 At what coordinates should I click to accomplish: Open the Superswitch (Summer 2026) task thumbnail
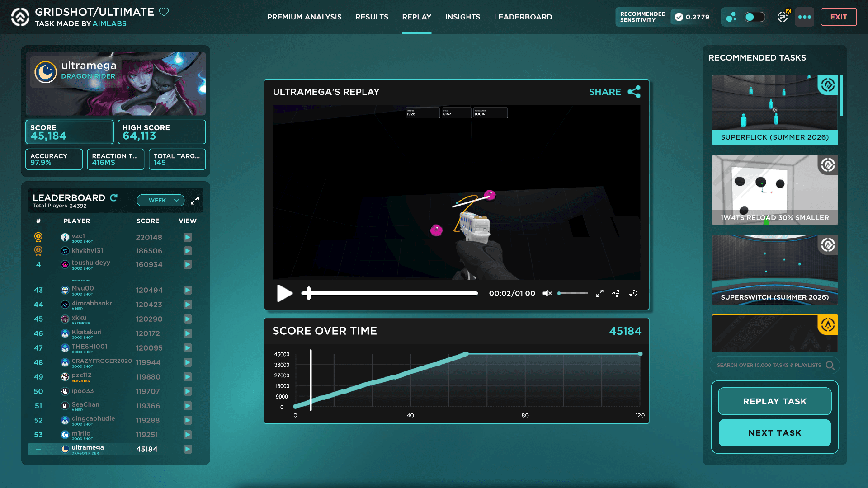[x=774, y=270]
